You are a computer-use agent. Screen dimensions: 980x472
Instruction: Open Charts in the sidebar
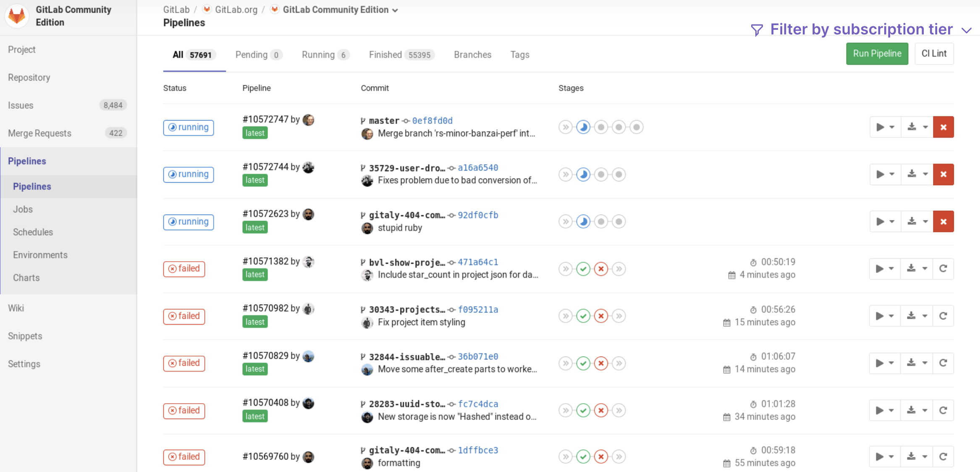[x=26, y=278]
